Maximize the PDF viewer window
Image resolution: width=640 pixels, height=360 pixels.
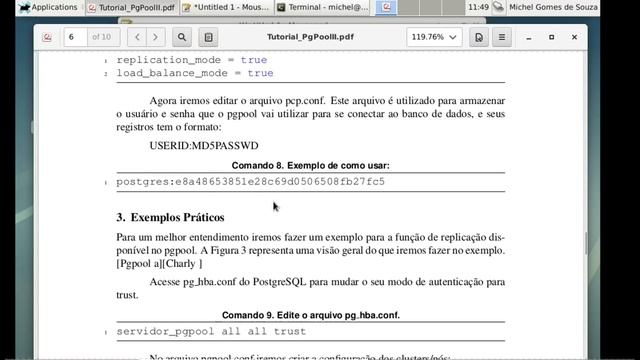[551, 37]
